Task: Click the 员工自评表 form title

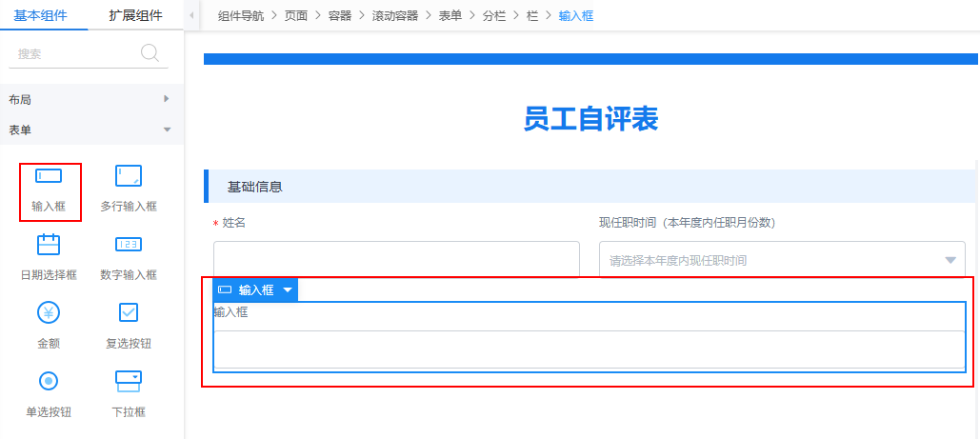Action: click(x=590, y=119)
